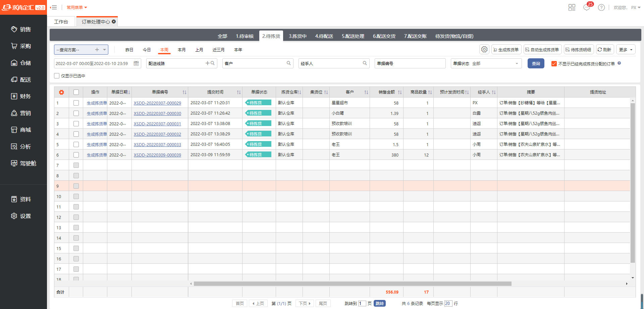644x309 pixels.
Task: Check the row for XSDD-20220309-000039
Action: click(76, 155)
